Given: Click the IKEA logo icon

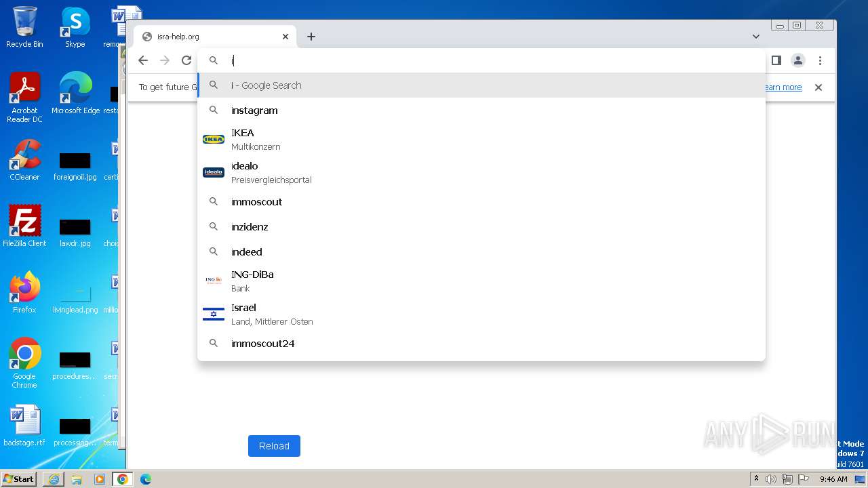Looking at the screenshot, I should pyautogui.click(x=214, y=139).
